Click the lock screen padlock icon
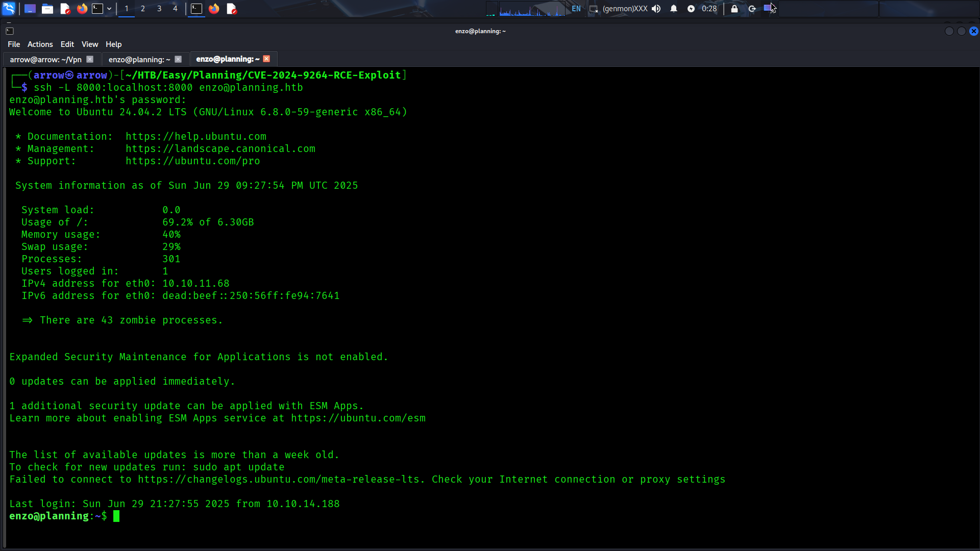This screenshot has width=980, height=551. (734, 9)
